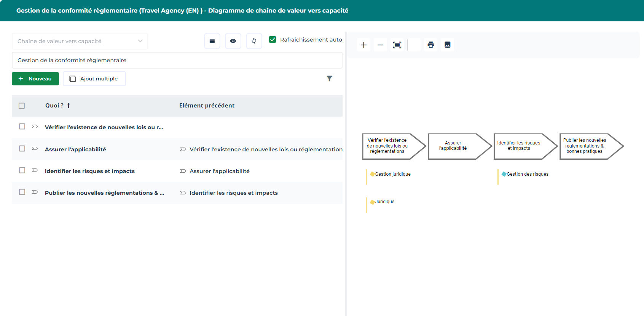Click the Gestion de la conformité name field
The image size is (644, 316).
pyautogui.click(x=177, y=60)
